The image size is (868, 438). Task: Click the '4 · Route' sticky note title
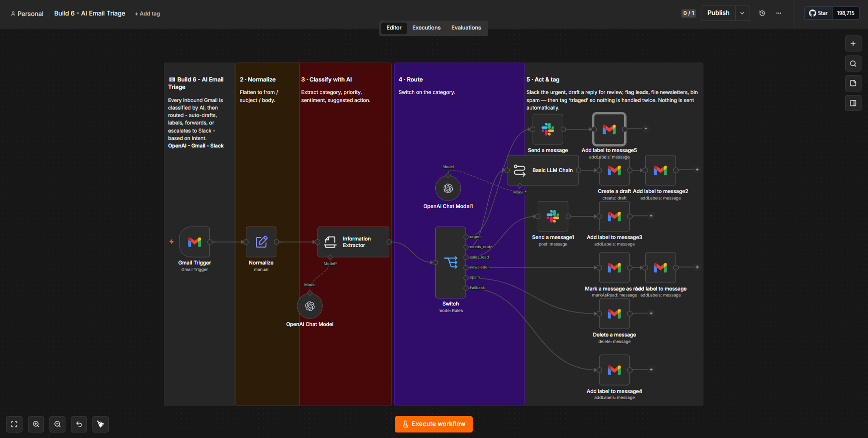[x=411, y=79]
